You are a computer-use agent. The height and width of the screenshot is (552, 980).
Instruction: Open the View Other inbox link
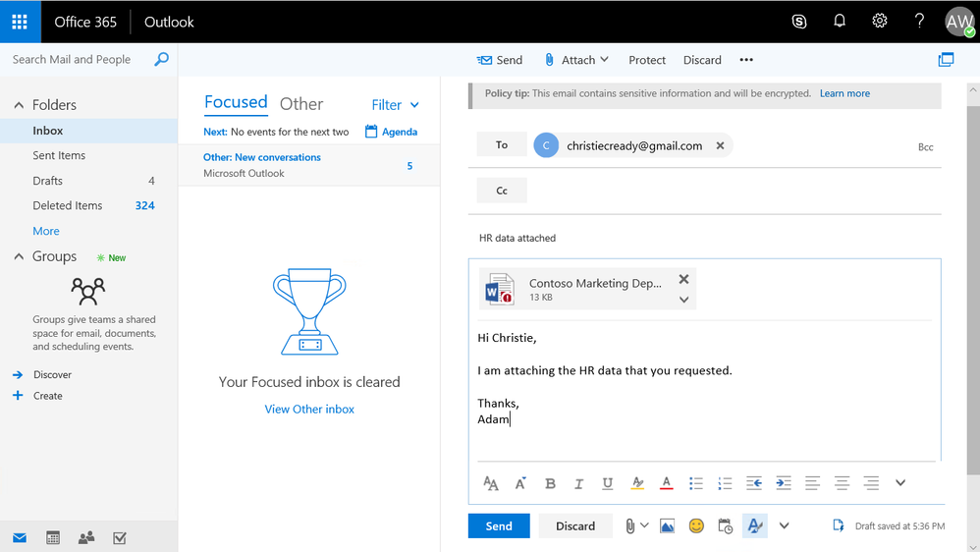click(x=309, y=409)
